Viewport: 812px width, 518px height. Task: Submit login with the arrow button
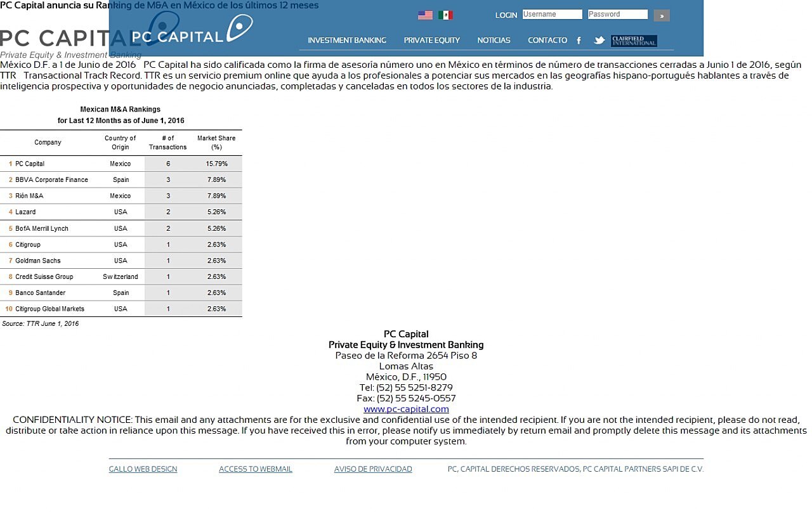tap(662, 15)
